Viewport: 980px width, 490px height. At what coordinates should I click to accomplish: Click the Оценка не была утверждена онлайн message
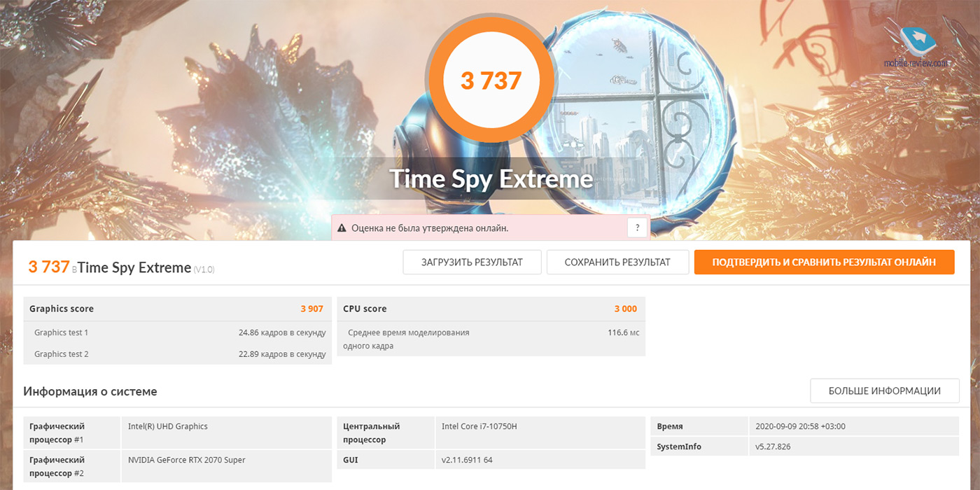[x=430, y=228]
